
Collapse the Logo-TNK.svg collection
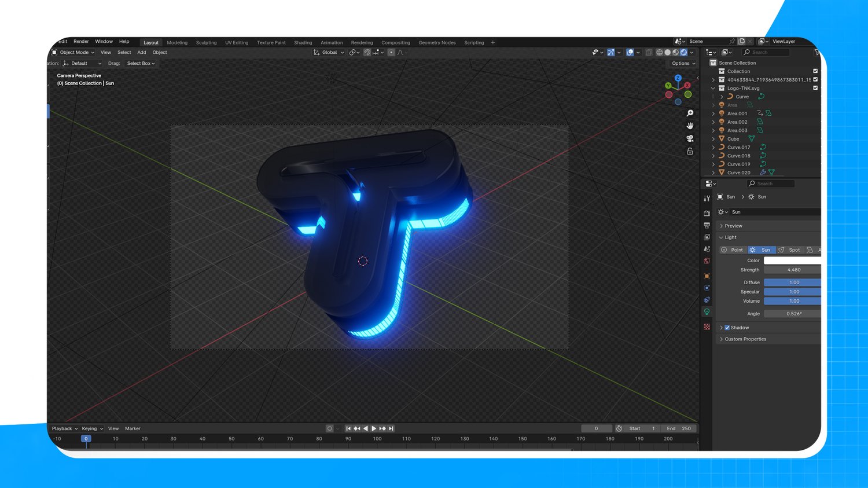[713, 88]
